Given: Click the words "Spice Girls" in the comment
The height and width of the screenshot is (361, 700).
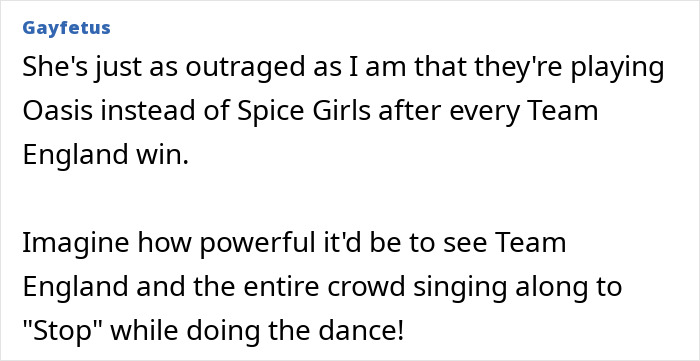Looking at the screenshot, I should click(303, 112).
